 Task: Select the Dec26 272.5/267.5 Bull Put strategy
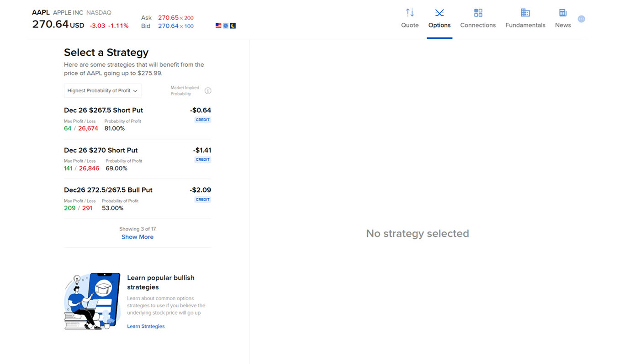[108, 190]
